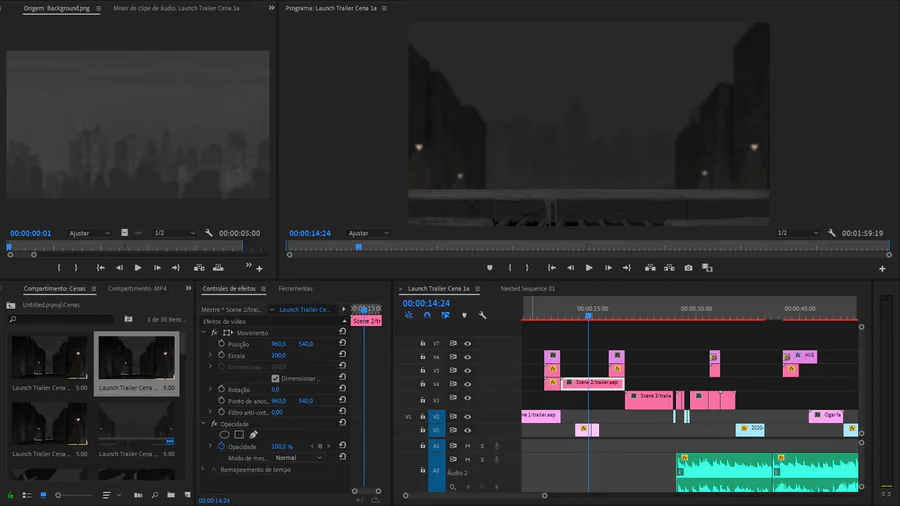
Task: Open Mixer de clipe de áudio tab
Action: tap(176, 8)
